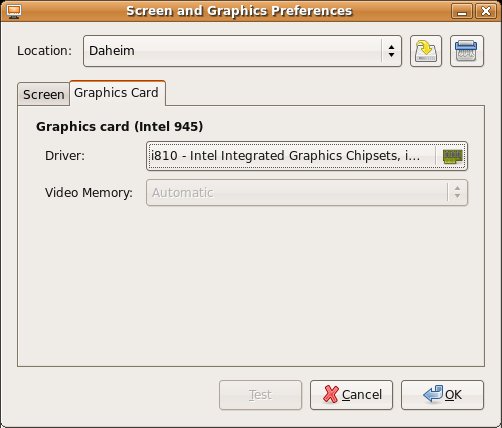Click the blue return arrow on OK
The width and height of the screenshot is (502, 428).
click(433, 394)
